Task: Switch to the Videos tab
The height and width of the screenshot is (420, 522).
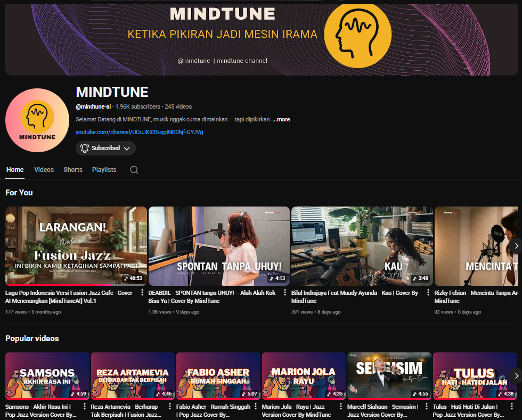Action: (44, 170)
